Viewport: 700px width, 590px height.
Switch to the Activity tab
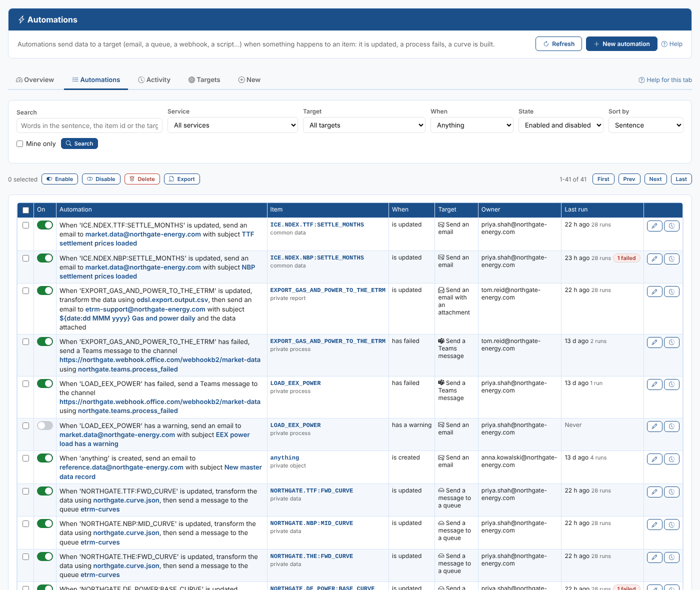154,80
